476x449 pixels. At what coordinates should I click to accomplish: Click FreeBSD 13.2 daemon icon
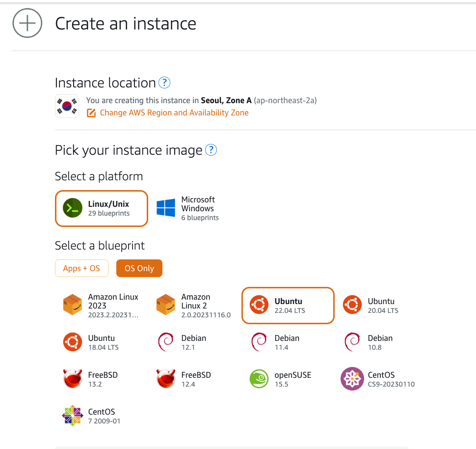click(x=73, y=378)
